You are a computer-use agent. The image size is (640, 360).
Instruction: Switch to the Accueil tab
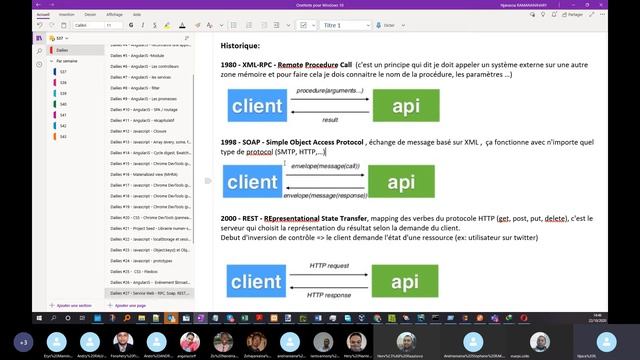[43, 15]
